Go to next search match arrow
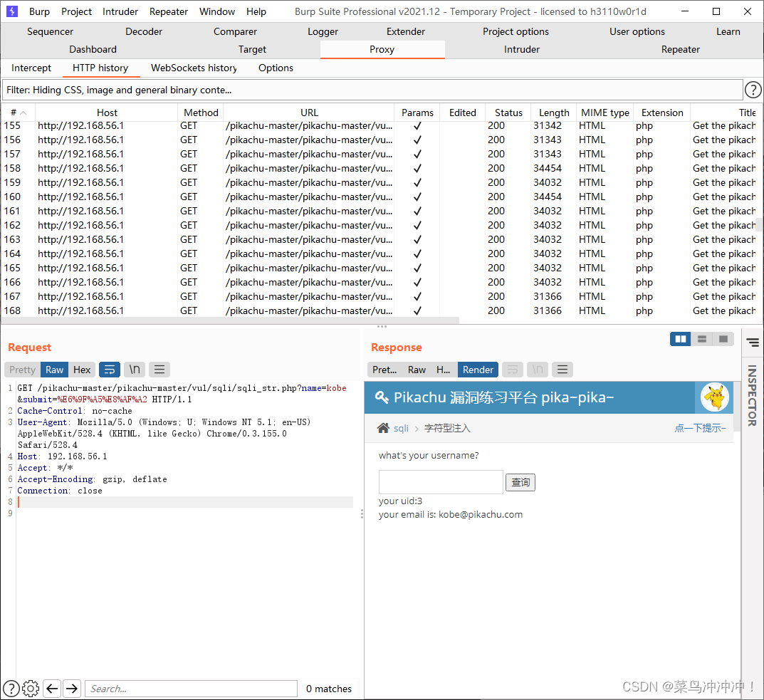This screenshot has width=764, height=700. click(x=72, y=689)
